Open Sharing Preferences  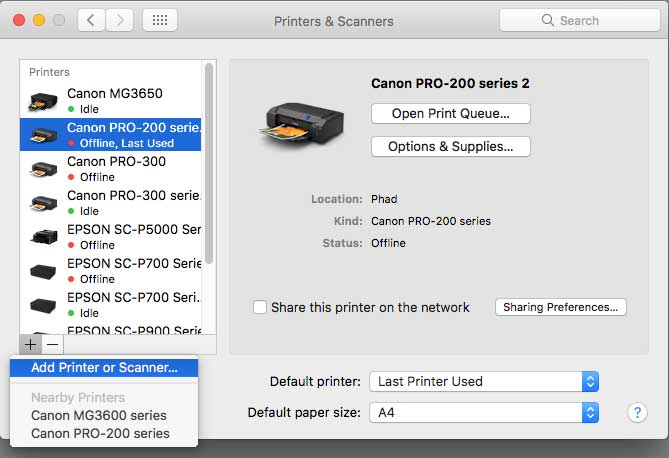click(x=561, y=307)
